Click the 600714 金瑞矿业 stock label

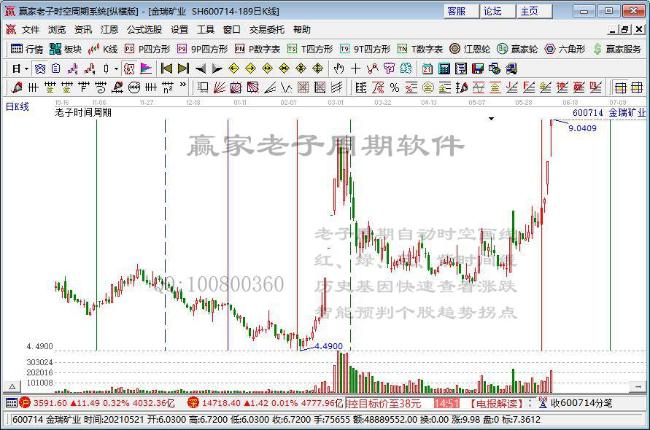609,112
